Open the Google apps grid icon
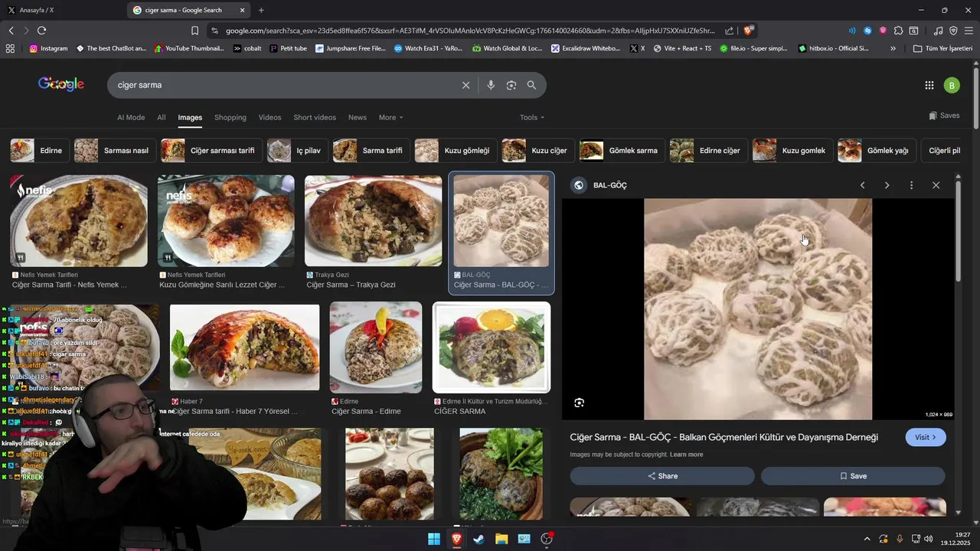Image resolution: width=980 pixels, height=551 pixels. (x=929, y=85)
